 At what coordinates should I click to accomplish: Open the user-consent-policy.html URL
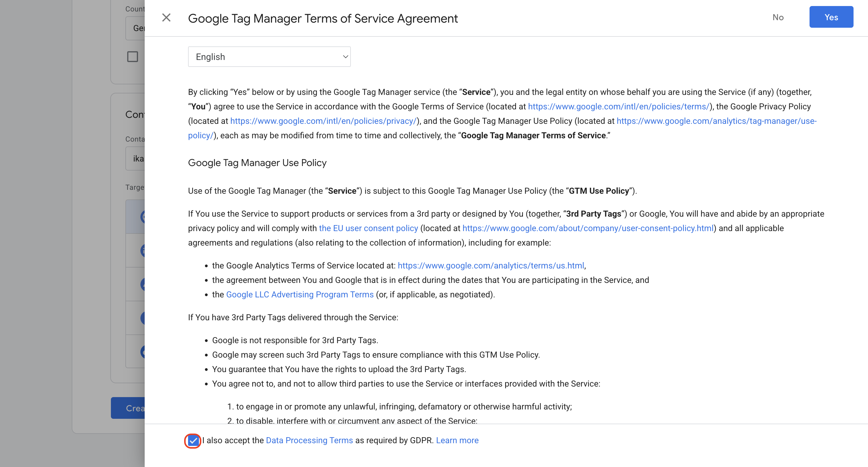point(588,228)
